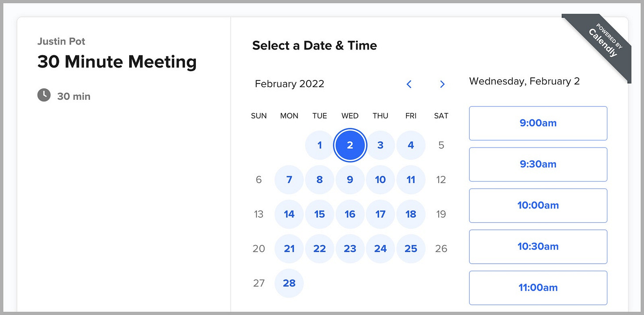Pick February 21 for the meeting
The image size is (644, 315).
pos(289,248)
